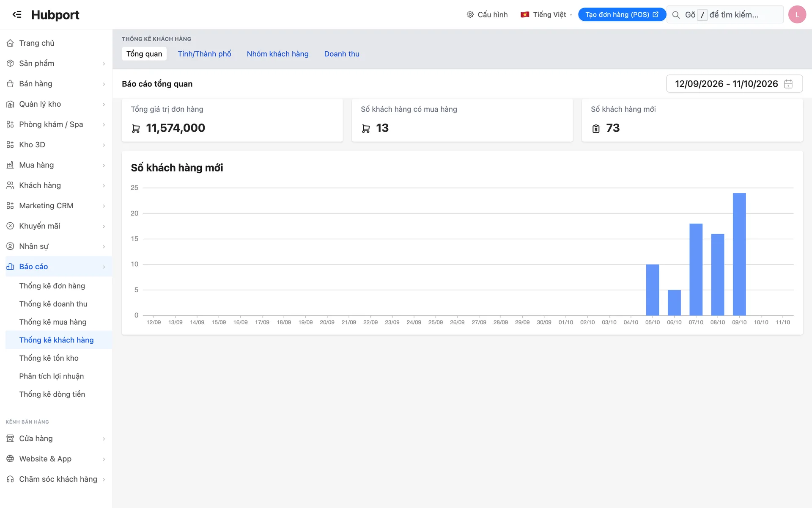This screenshot has width=812, height=508.
Task: Click the 05/10 bar in the chart
Action: 653,290
